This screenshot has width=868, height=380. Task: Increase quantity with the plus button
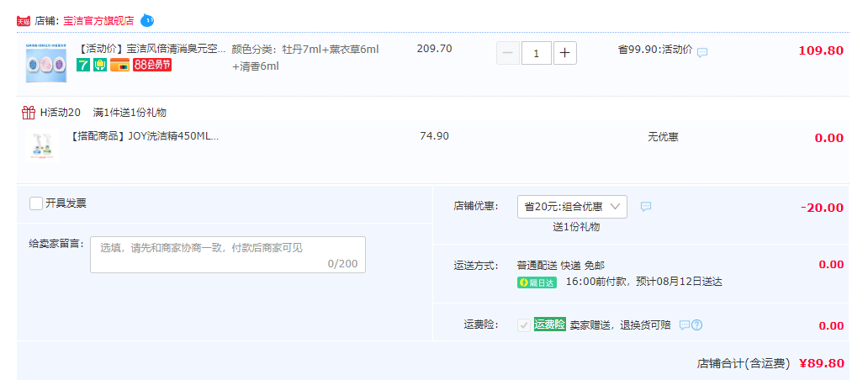pyautogui.click(x=564, y=53)
